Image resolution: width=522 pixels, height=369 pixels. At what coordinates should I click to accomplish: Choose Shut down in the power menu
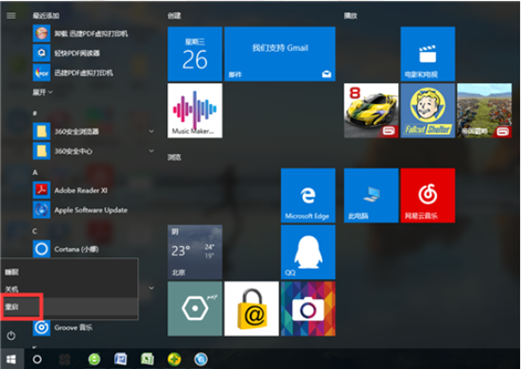click(x=70, y=289)
